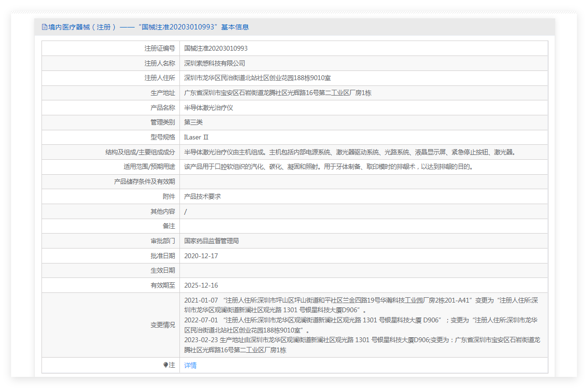
Task: Click the 生产地址 production address value
Action: (277, 93)
